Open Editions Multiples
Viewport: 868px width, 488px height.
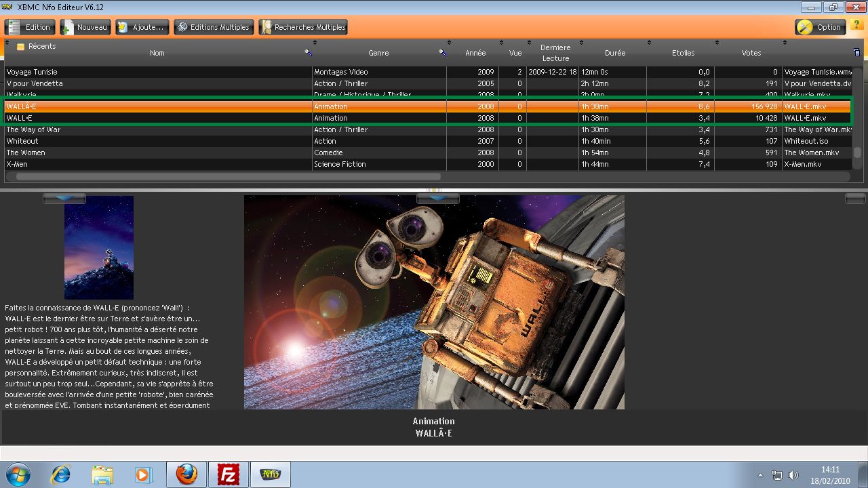[214, 27]
